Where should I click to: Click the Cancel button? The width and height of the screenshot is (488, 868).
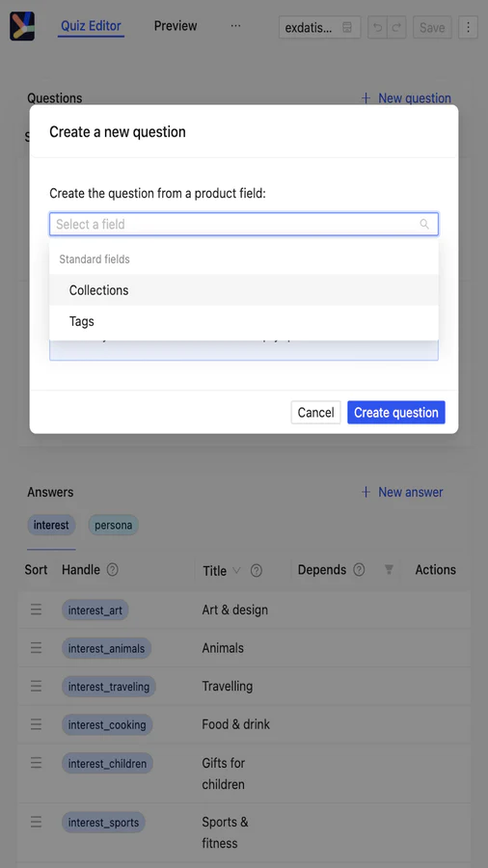coord(316,413)
